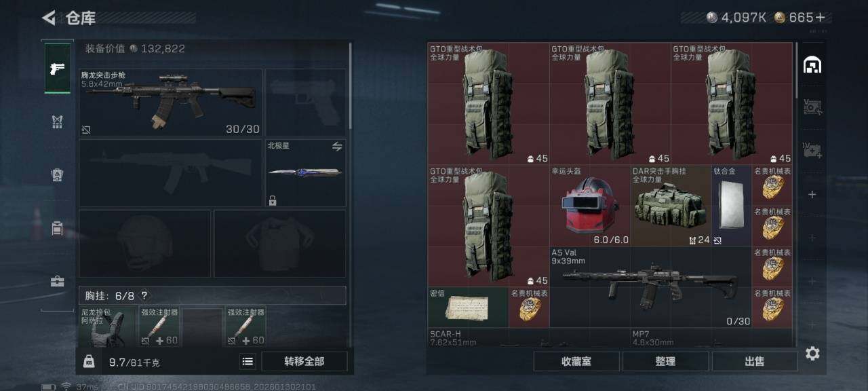Click the question mark next to 胸挂 6/8
868x391 pixels.
pos(144,296)
